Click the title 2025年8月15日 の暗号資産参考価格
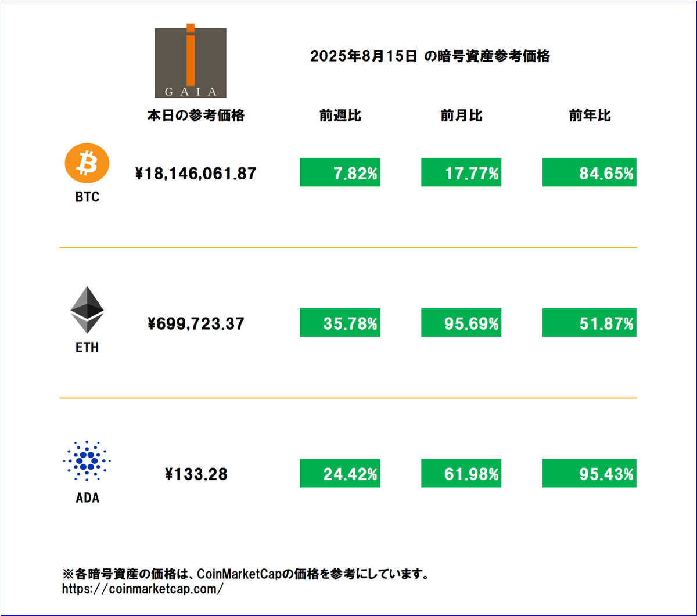697x616 pixels. 430,57
